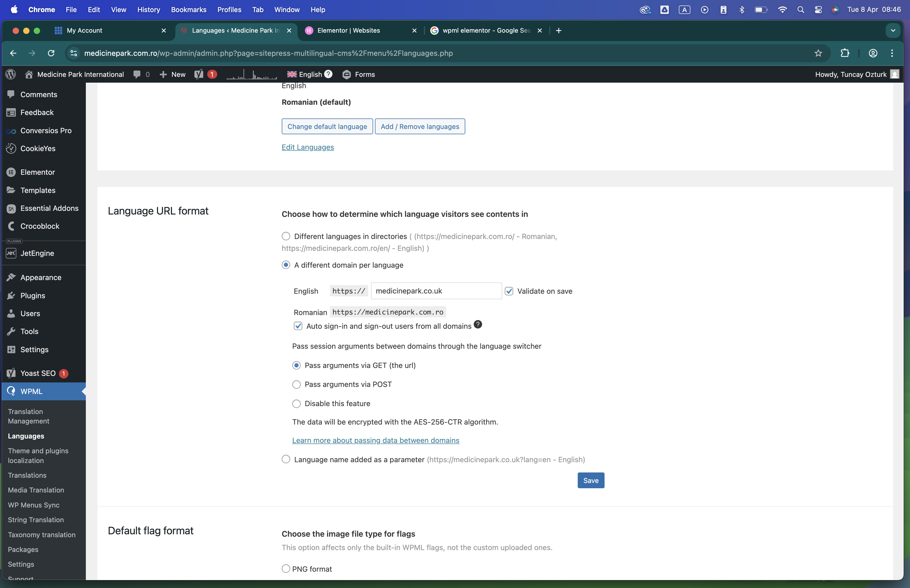Open Chrome extensions puzzle icon

(845, 53)
